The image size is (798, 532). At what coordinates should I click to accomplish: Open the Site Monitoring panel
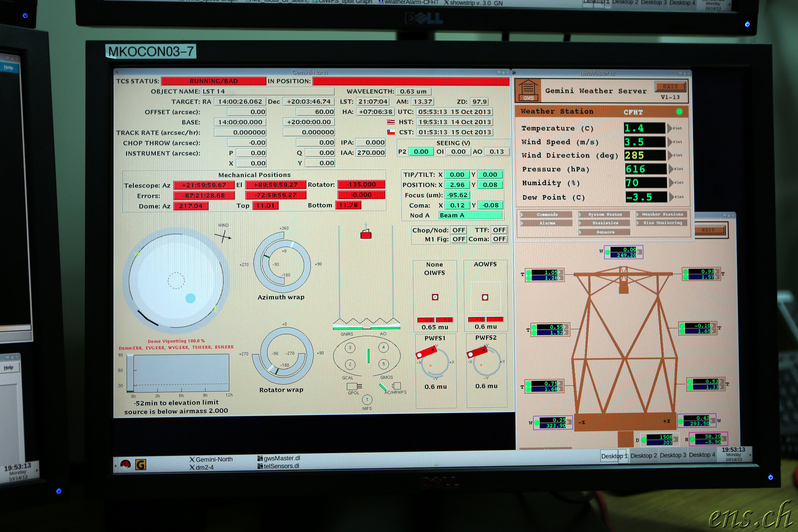click(662, 223)
